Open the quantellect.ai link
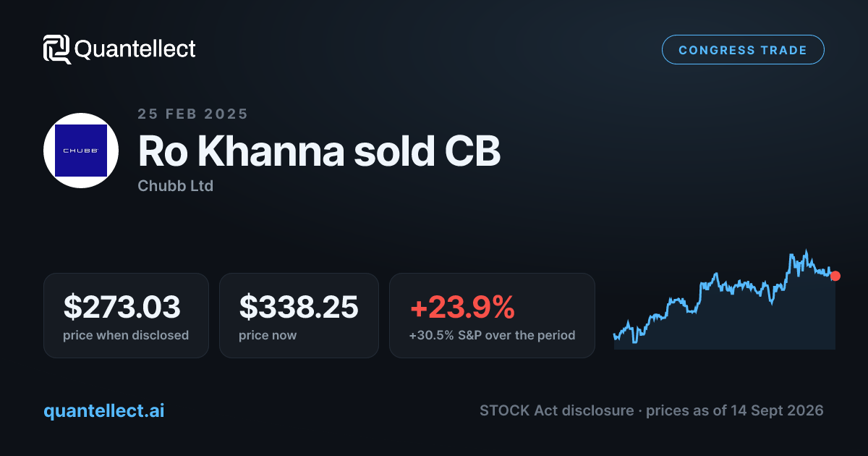868x456 pixels. point(104,410)
